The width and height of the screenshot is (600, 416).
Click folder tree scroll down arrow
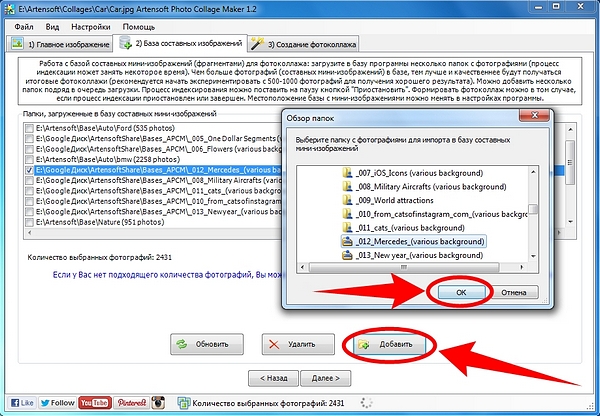[x=534, y=257]
